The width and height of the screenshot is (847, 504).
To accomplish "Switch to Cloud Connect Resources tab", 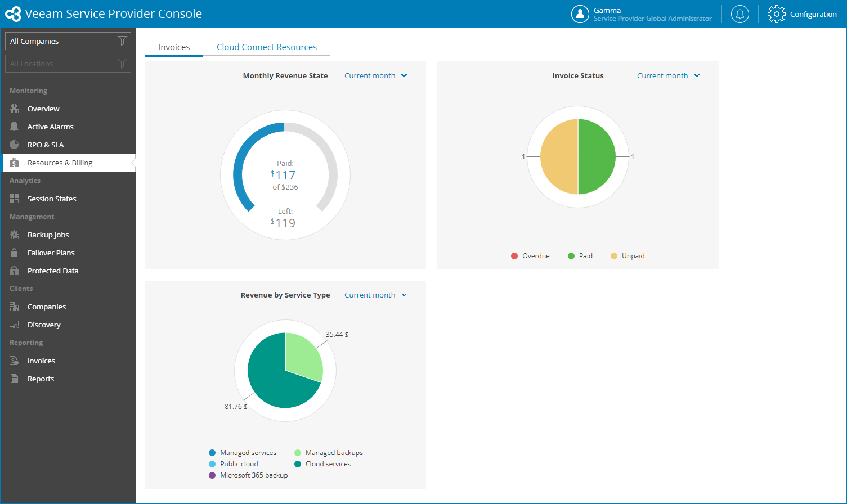I will [x=267, y=47].
